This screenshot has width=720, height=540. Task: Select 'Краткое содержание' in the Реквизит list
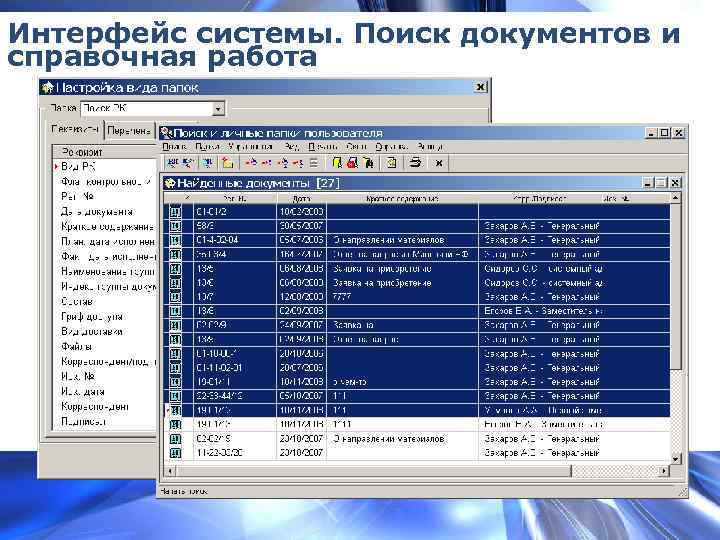(x=107, y=227)
